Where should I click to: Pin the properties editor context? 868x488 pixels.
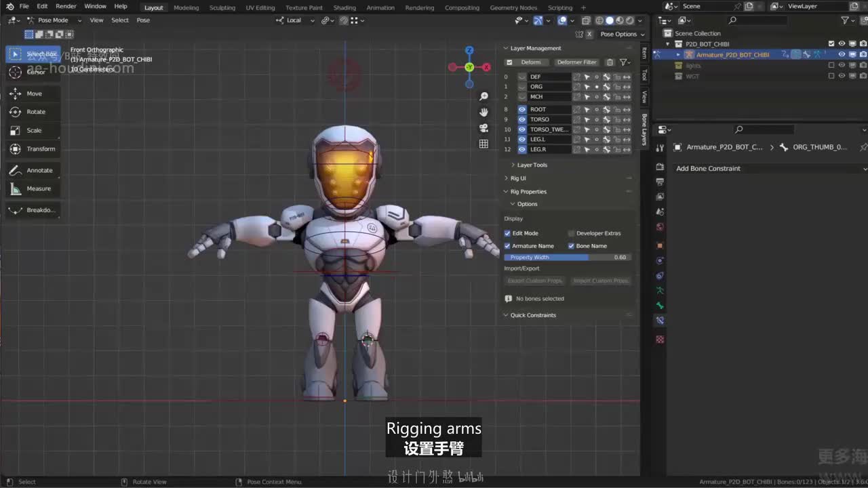[x=863, y=147]
